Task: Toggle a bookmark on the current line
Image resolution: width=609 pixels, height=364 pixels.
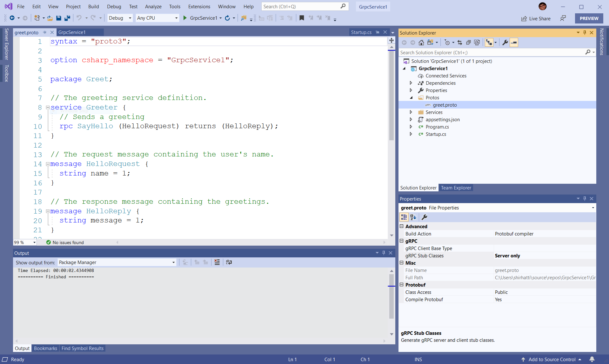Action: 301,18
